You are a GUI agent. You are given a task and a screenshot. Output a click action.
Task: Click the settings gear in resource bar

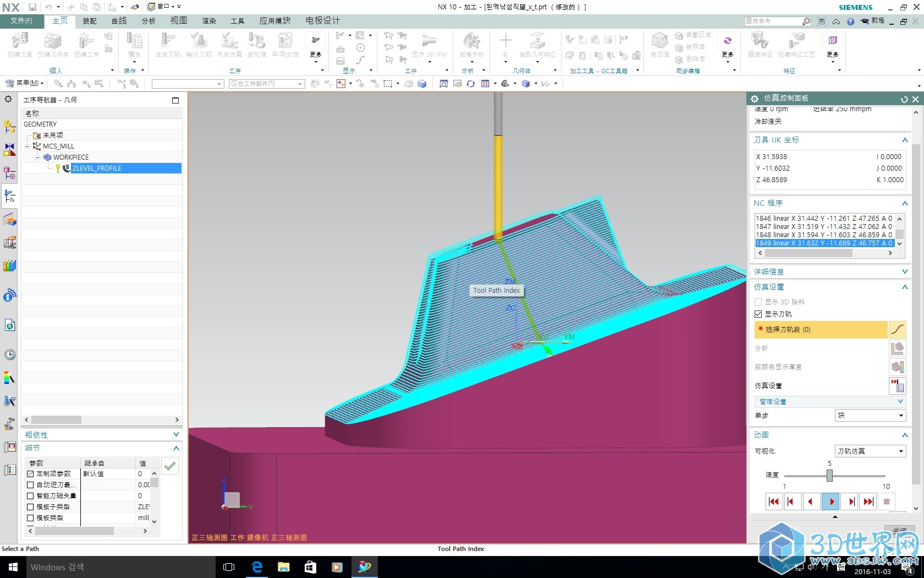pyautogui.click(x=8, y=99)
